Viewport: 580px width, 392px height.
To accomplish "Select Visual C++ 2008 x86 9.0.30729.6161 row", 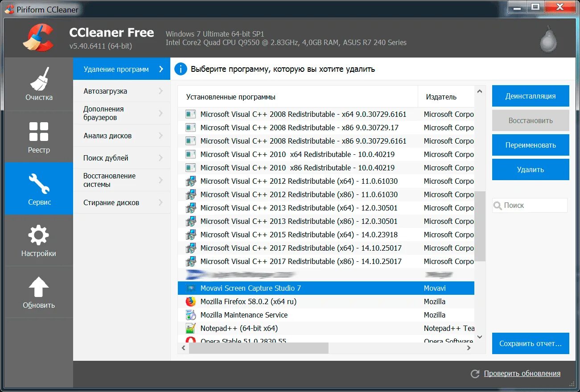I will pos(326,141).
